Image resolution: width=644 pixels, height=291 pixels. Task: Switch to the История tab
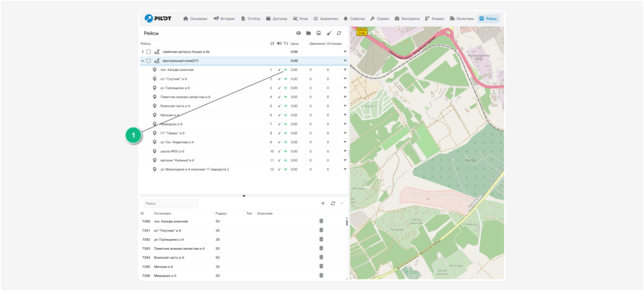[224, 18]
